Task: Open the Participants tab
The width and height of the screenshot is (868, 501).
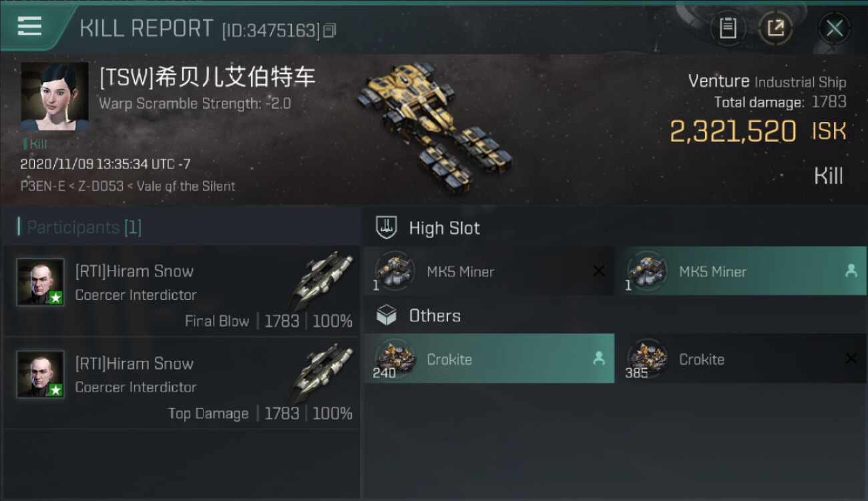Action: click(83, 227)
